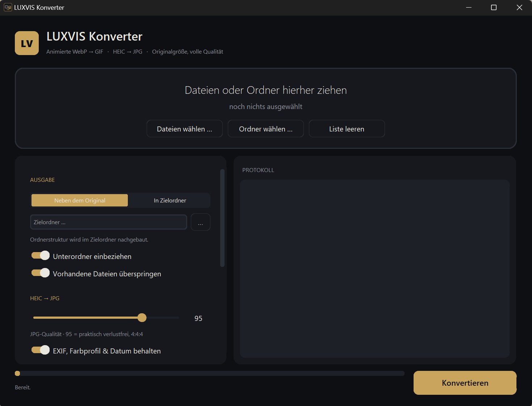Image resolution: width=532 pixels, height=406 pixels.
Task: Start conversion with Konvertieren button
Action: pos(465,383)
